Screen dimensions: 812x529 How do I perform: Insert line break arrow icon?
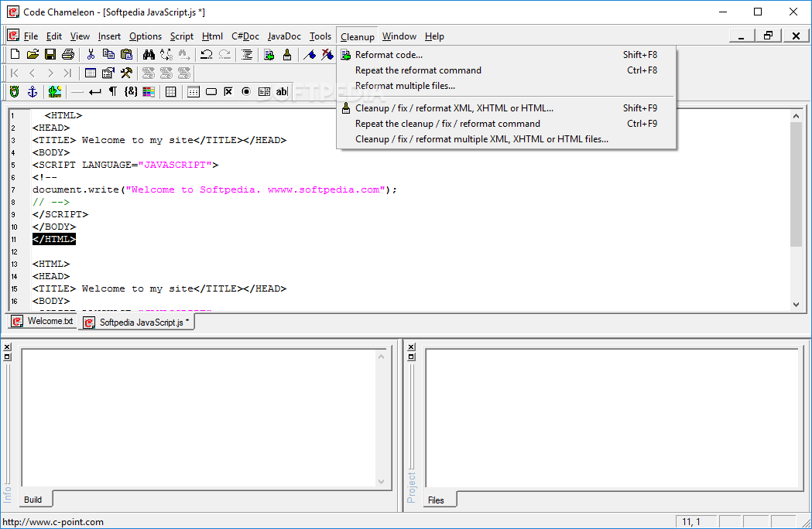click(x=94, y=91)
